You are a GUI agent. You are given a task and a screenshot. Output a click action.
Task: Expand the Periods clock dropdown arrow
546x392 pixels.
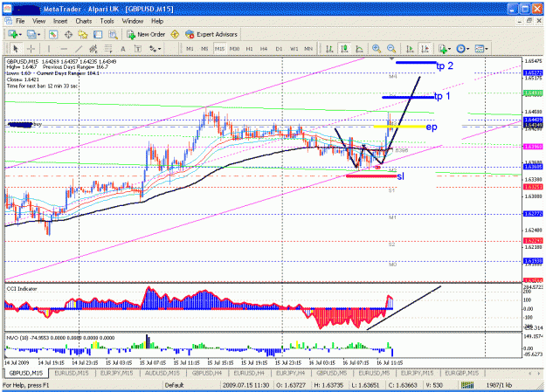coord(467,49)
